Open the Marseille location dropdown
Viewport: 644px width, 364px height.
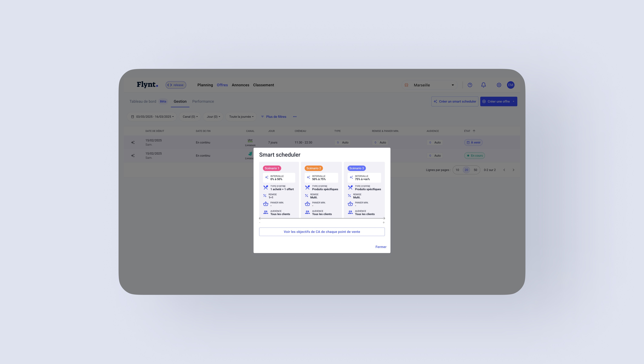point(429,85)
